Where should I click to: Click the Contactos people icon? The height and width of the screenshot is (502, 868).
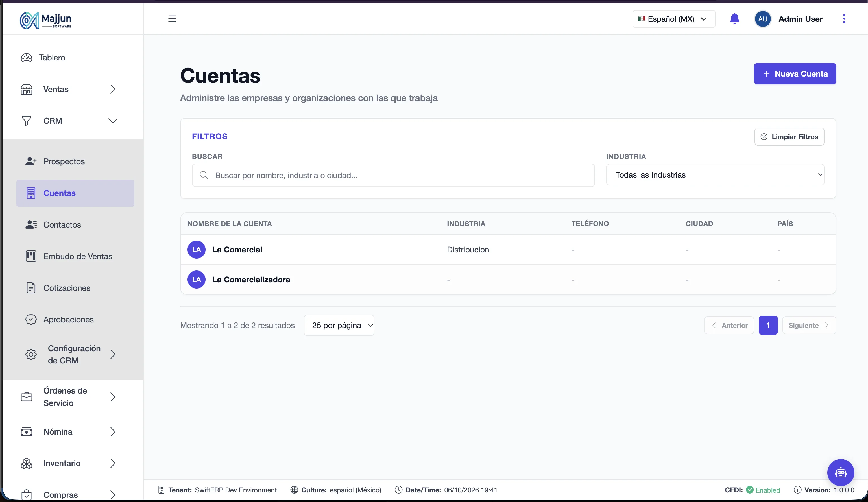tap(31, 224)
